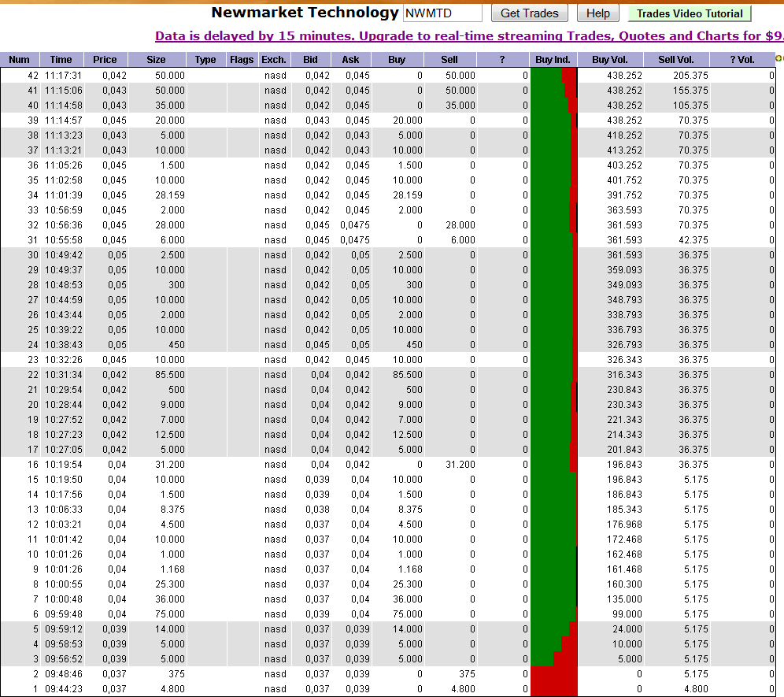Click ask 0,0475 in the 10:56:36 row
This screenshot has width=784, height=697.
tap(355, 225)
